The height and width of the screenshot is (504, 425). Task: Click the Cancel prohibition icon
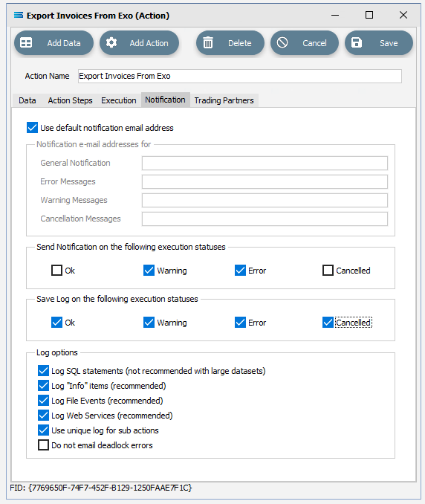(x=282, y=42)
